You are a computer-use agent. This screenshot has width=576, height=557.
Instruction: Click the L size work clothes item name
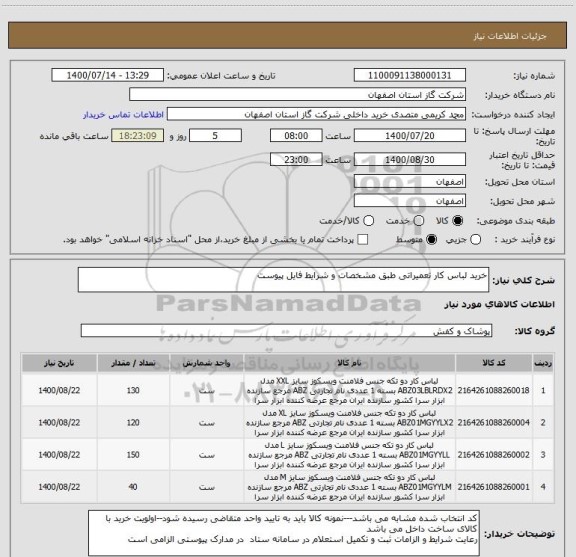pyautogui.click(x=349, y=455)
